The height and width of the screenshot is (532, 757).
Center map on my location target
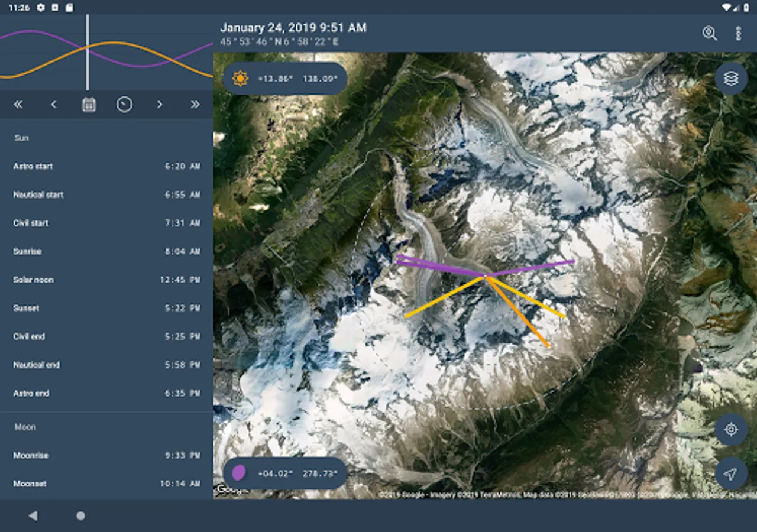(x=731, y=429)
